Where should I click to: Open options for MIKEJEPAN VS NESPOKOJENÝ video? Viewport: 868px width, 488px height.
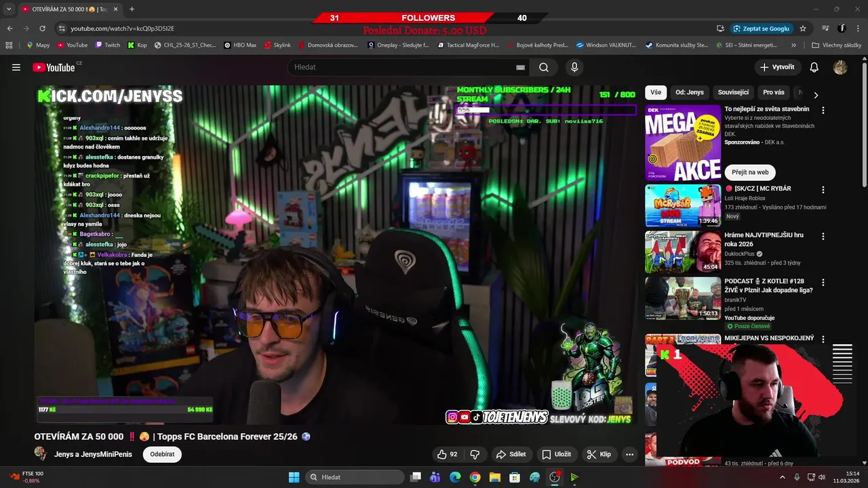tap(823, 339)
